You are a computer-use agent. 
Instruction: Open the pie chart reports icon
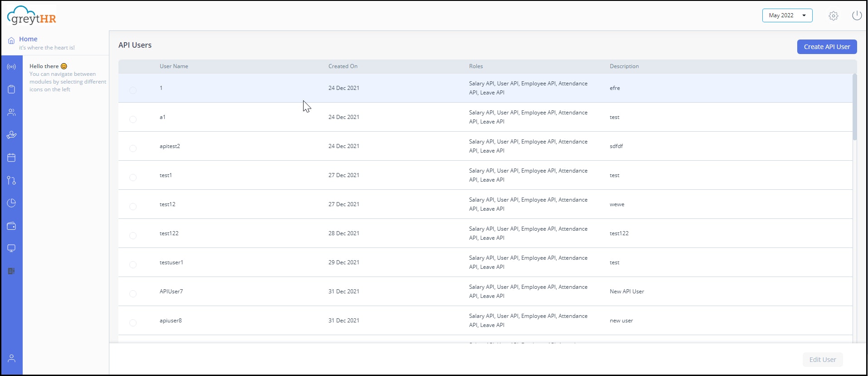[x=11, y=203]
